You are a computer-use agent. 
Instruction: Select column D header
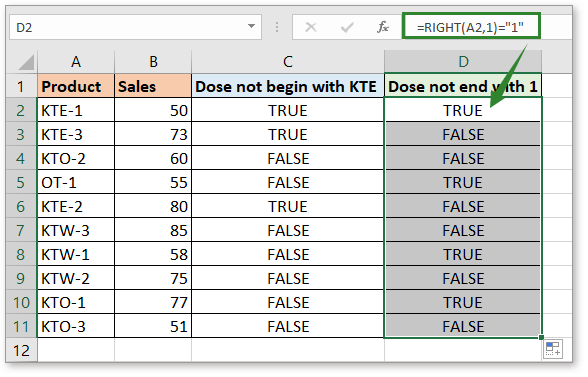coord(463,62)
